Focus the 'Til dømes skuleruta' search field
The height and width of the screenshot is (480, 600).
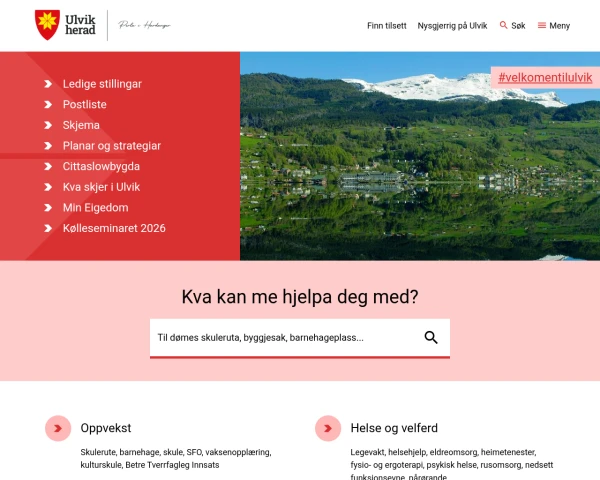click(283, 338)
